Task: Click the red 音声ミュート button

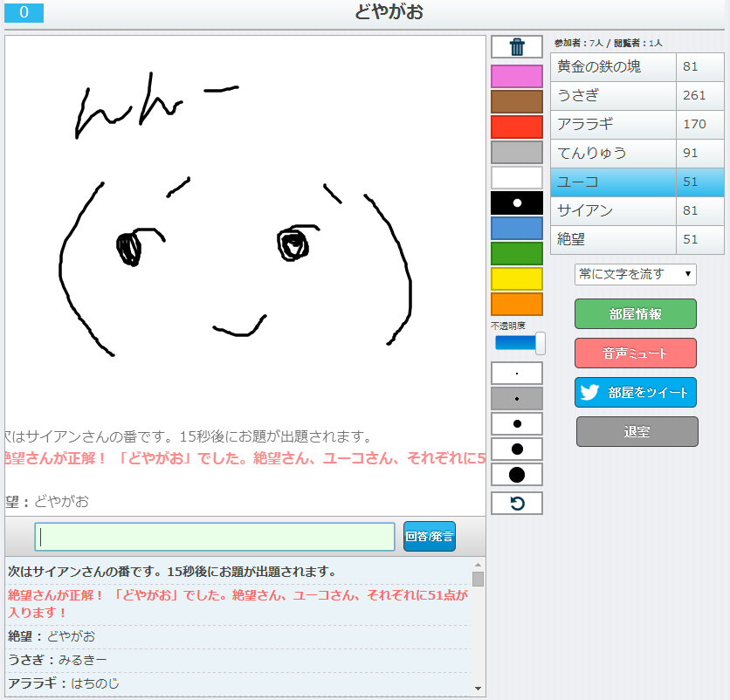Action: click(x=636, y=353)
